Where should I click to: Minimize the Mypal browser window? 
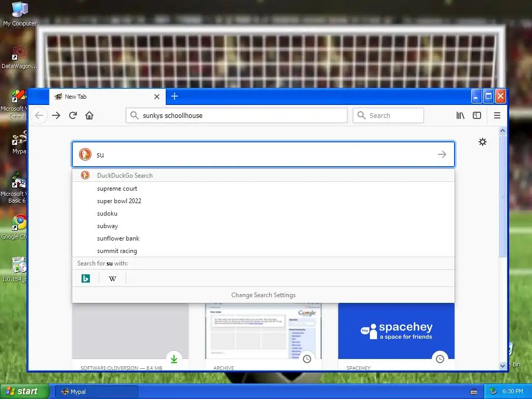point(476,96)
